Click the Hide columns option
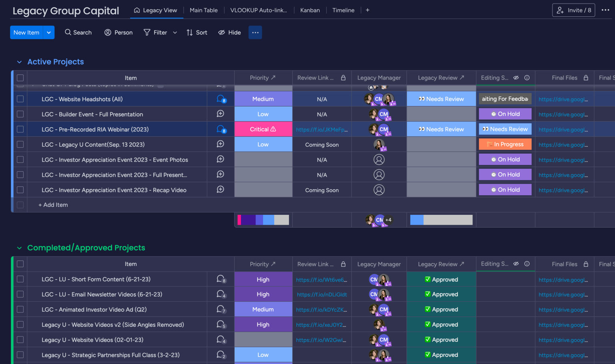Screen dimensions: 615x364 coord(229,32)
